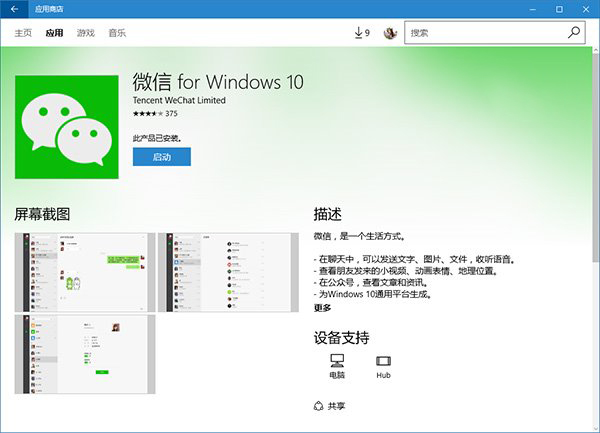This screenshot has height=433, width=600.
Task: Select the Hub device icon
Action: [x=383, y=367]
